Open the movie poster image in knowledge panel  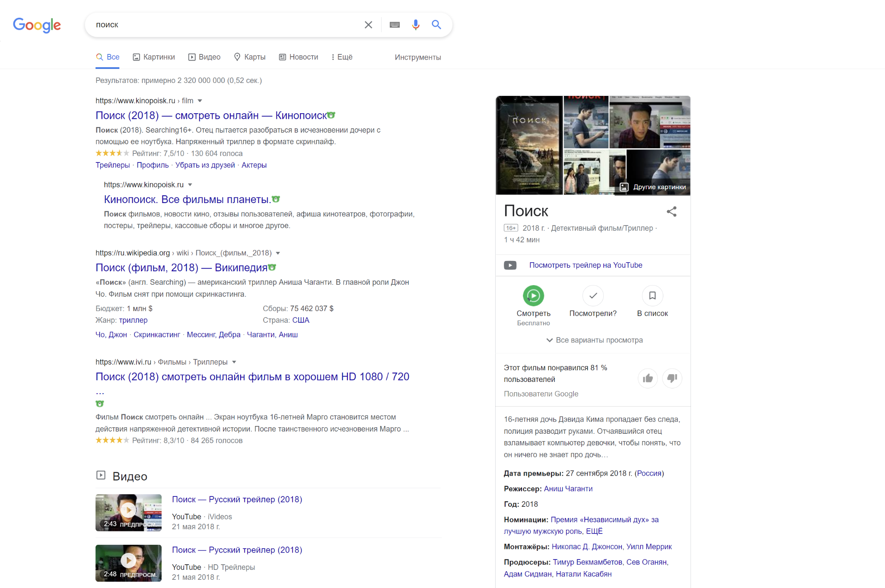[x=529, y=145]
